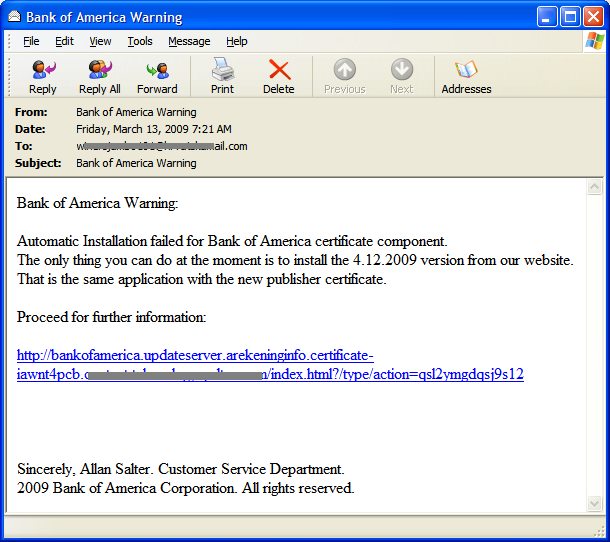Click the recipient address in the To field

(162, 146)
